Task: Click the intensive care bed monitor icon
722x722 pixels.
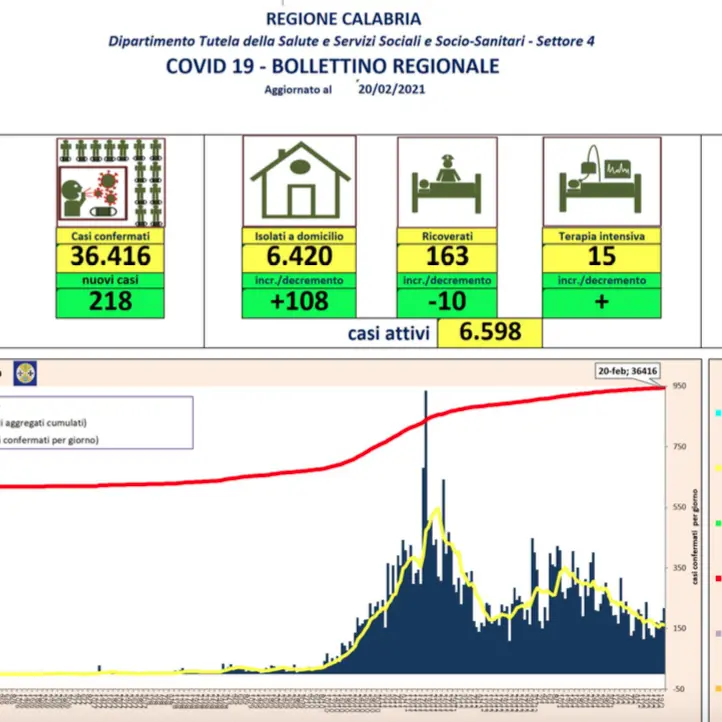Action: [602, 181]
